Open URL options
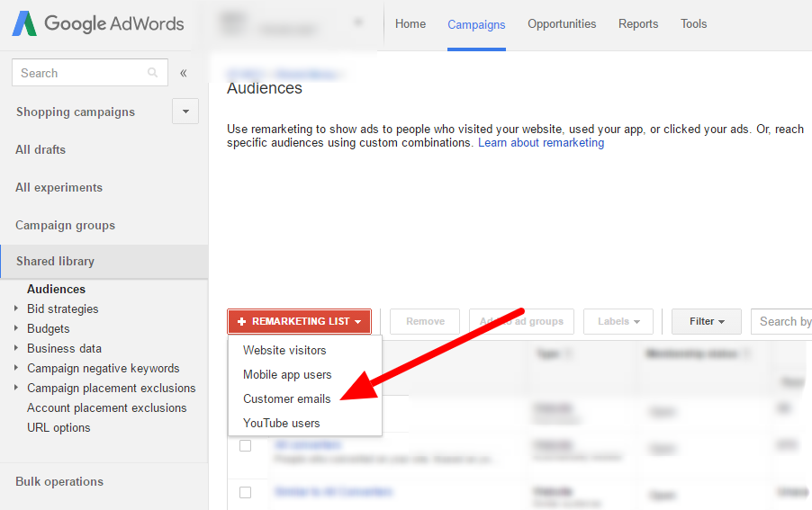 (x=59, y=428)
